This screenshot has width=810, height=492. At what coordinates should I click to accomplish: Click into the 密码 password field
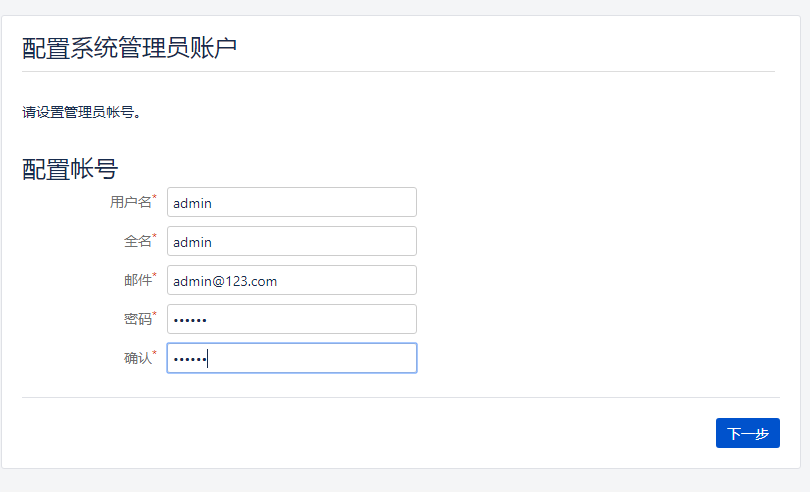[291, 319]
